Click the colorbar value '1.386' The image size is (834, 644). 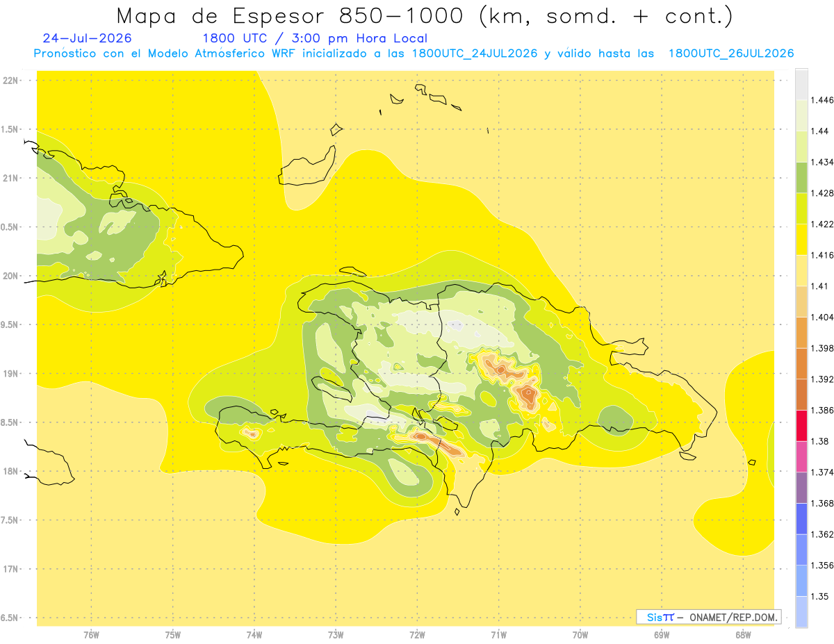[821, 411]
